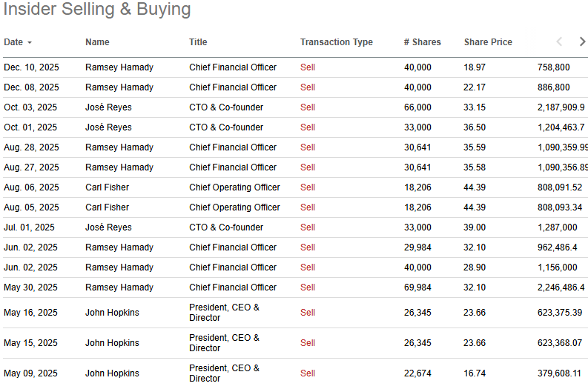
Task: Click John Hopkins in May 16 row
Action: point(112,313)
